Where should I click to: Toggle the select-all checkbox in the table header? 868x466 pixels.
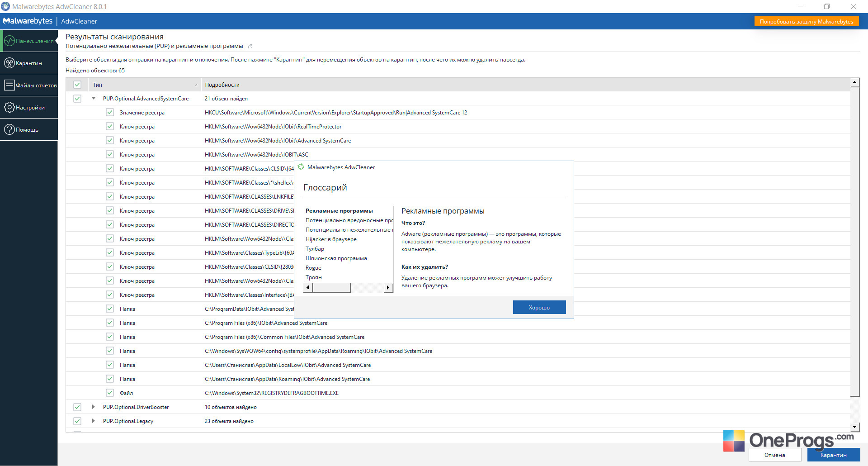pyautogui.click(x=77, y=85)
